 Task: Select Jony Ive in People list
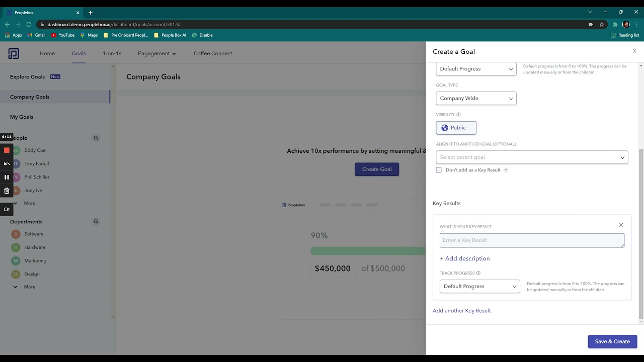33,191
